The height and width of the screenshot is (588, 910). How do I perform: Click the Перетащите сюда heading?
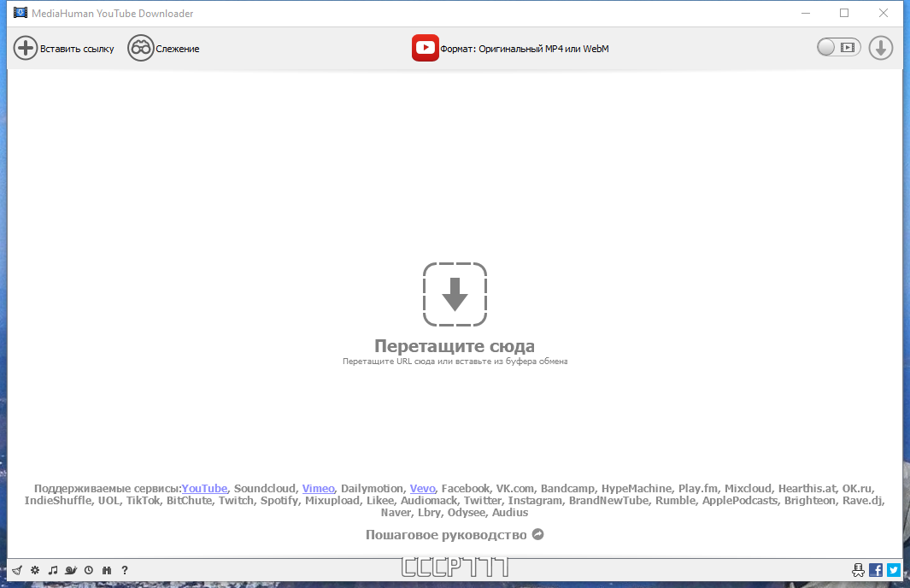click(455, 346)
